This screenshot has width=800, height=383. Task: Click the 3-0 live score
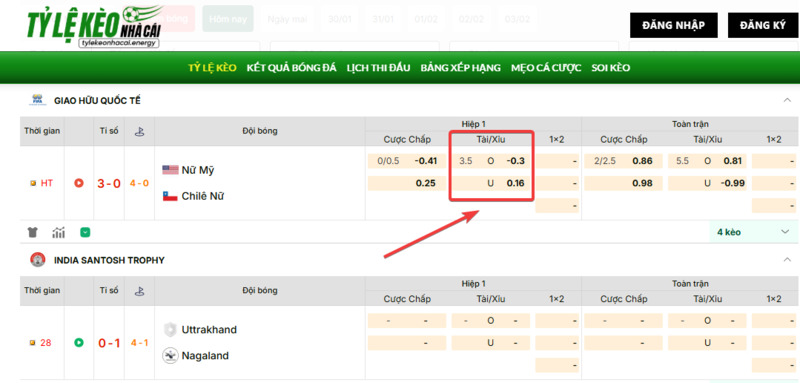pos(109,184)
